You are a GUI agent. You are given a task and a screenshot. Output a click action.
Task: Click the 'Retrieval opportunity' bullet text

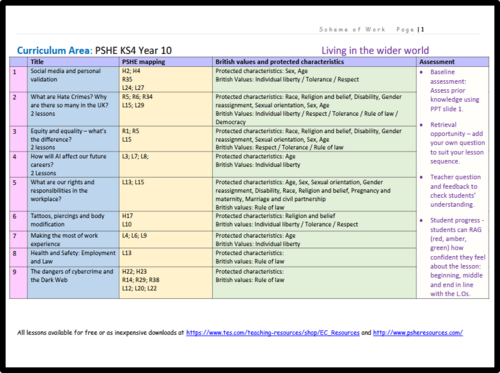pos(457,143)
